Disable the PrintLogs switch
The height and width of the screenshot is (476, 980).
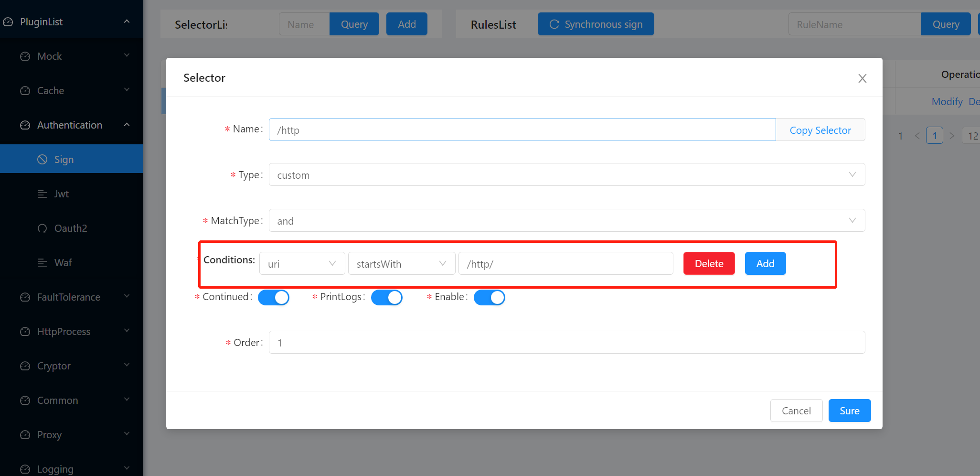386,297
